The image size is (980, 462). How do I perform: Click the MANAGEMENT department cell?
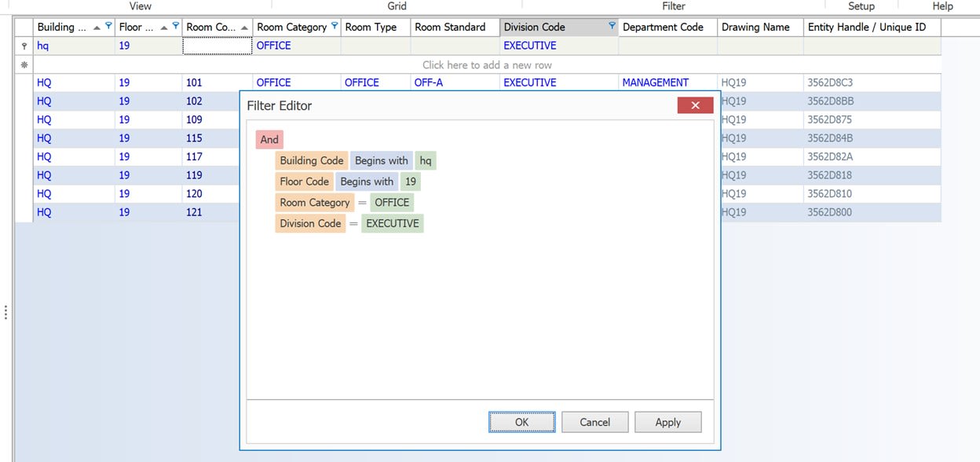[x=667, y=82]
